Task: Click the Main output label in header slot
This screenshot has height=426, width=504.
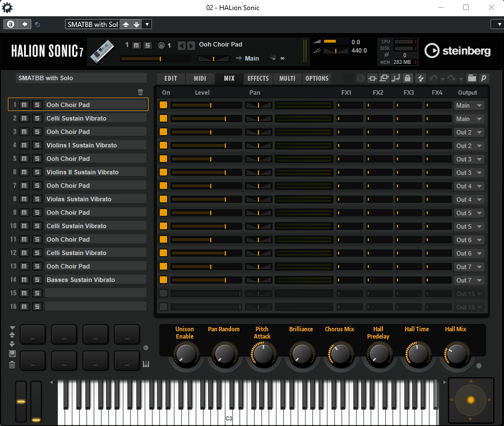Action: click(x=252, y=58)
